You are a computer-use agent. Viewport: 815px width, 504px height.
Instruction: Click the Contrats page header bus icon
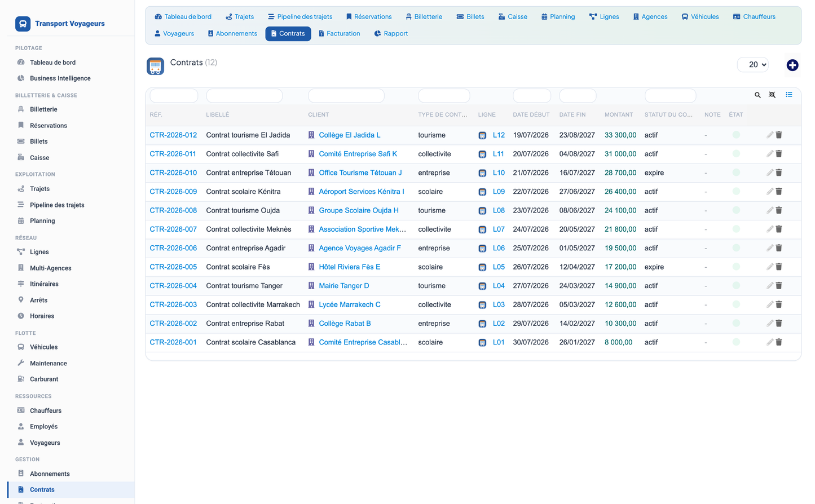coord(155,66)
